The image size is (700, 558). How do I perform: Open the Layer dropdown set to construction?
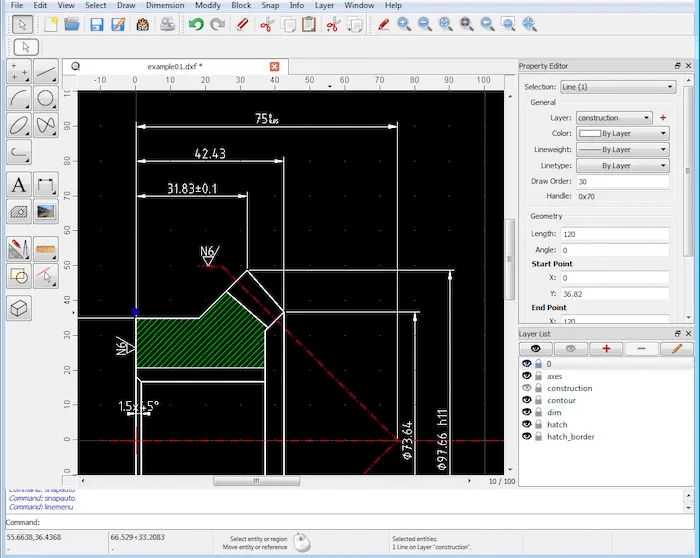[x=614, y=118]
